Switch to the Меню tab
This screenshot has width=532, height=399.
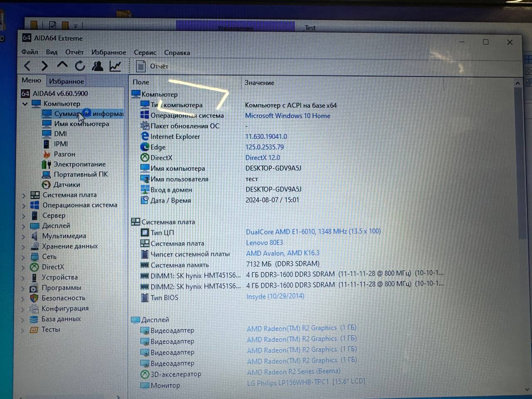(x=32, y=80)
